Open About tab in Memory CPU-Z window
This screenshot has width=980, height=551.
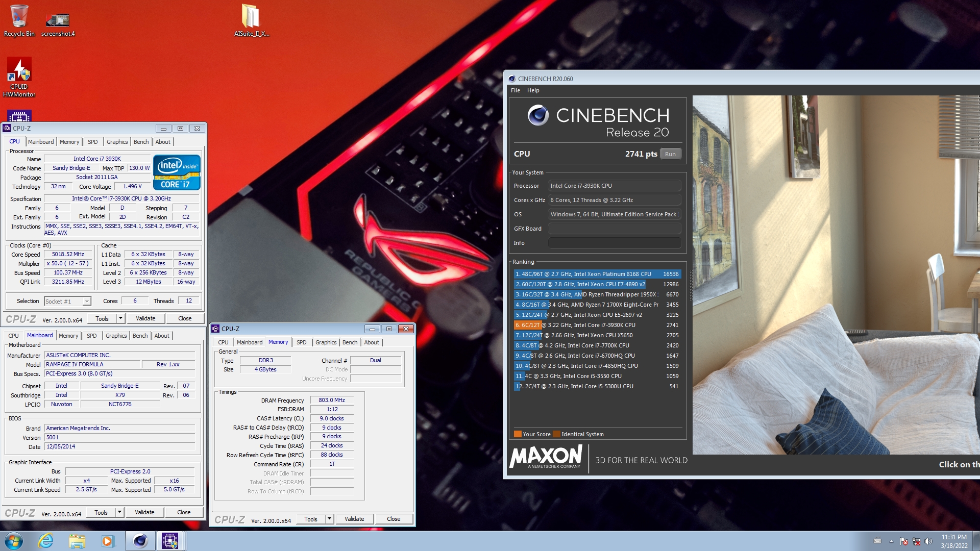372,342
